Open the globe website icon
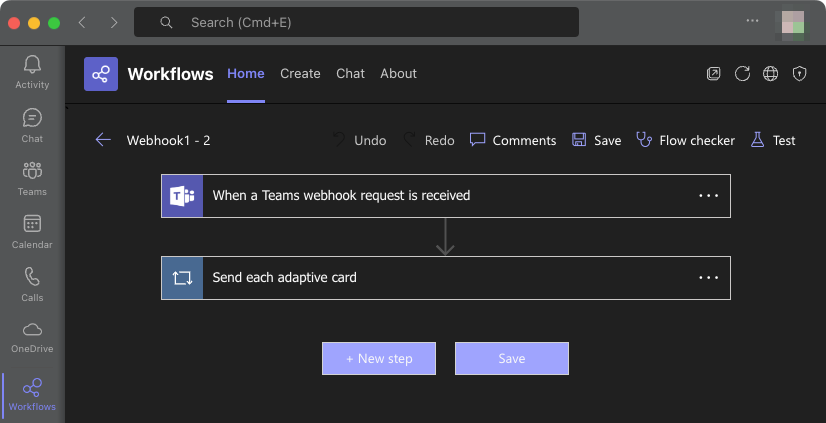The image size is (826, 423). pos(771,74)
